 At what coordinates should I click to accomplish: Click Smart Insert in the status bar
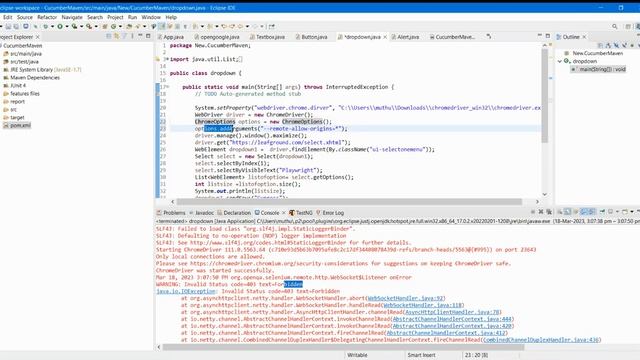pos(421,355)
